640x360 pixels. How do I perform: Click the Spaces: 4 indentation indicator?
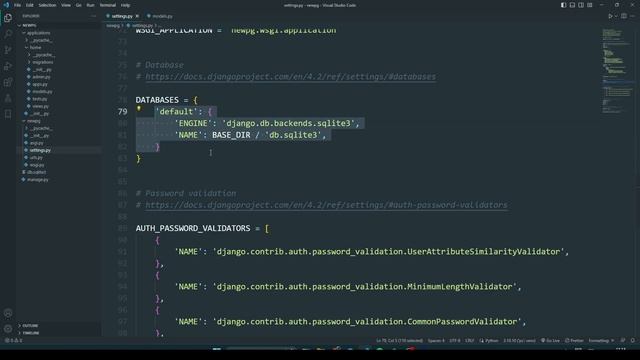click(436, 340)
